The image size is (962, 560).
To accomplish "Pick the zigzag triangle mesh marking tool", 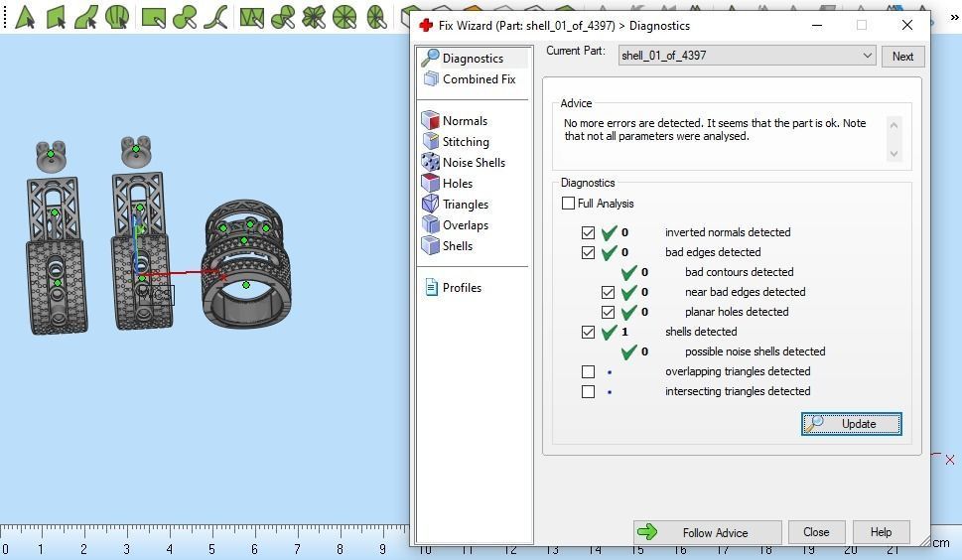I will (x=251, y=17).
